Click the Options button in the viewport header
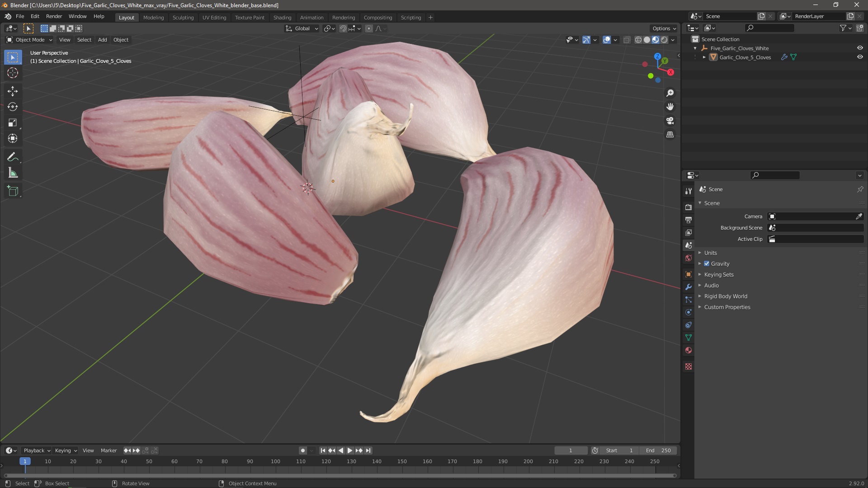The width and height of the screenshot is (868, 488). (664, 28)
